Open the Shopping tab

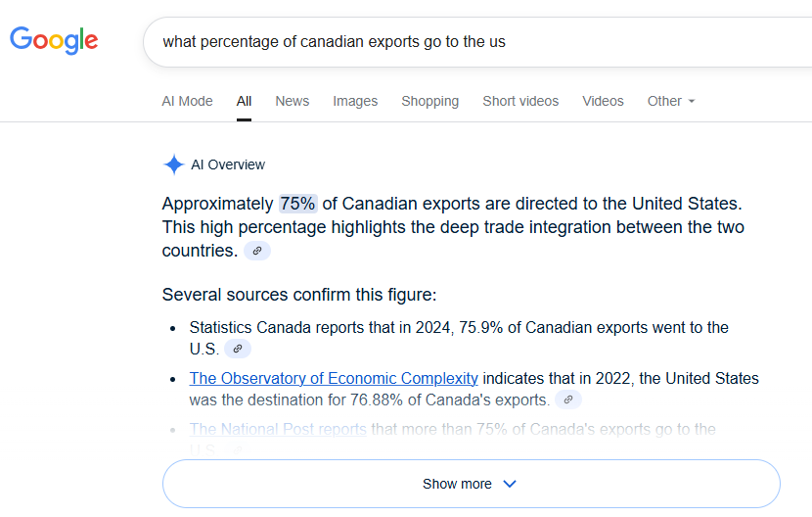coord(430,101)
